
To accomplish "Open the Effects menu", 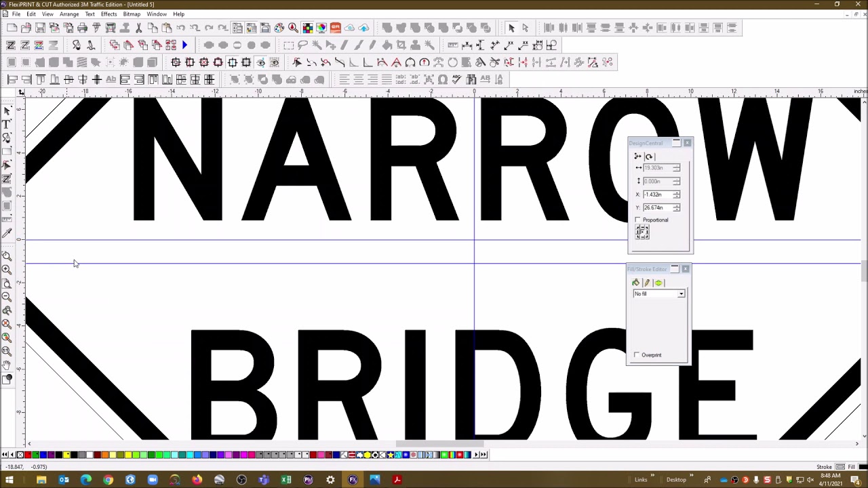I will click(x=108, y=14).
